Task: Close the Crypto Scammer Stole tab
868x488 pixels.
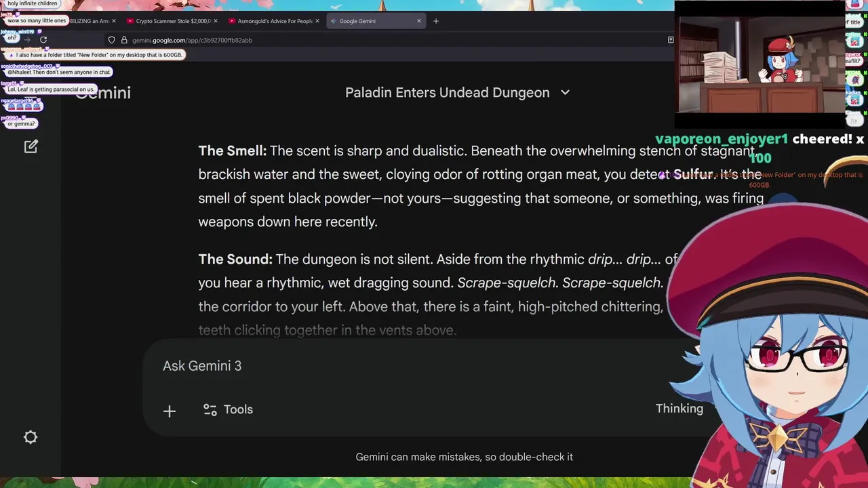Action: tap(216, 21)
